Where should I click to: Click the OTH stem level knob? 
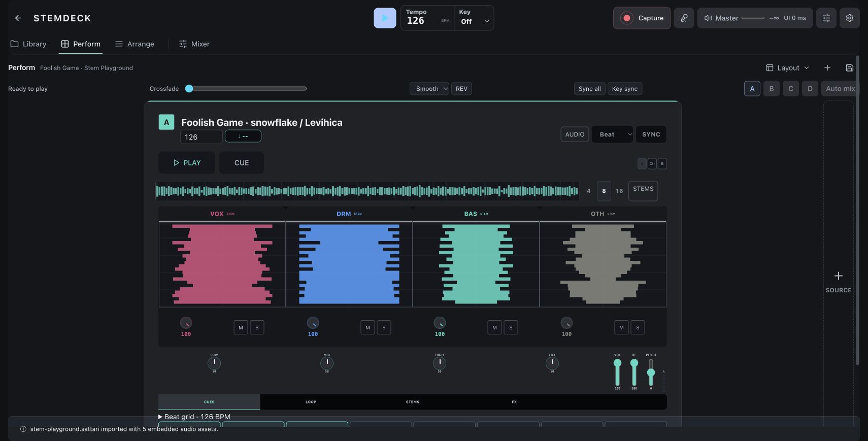[x=566, y=323]
